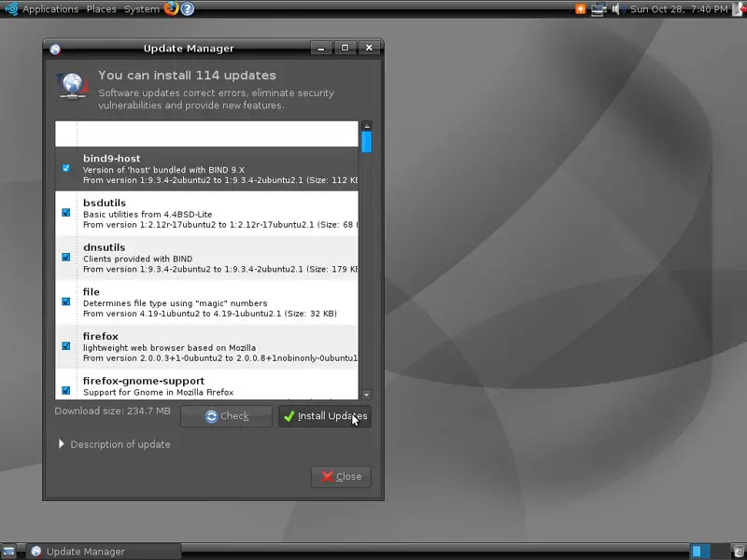747x560 pixels.
Task: Click the 'Clients provided with BIND' description
Action: pyautogui.click(x=137, y=259)
